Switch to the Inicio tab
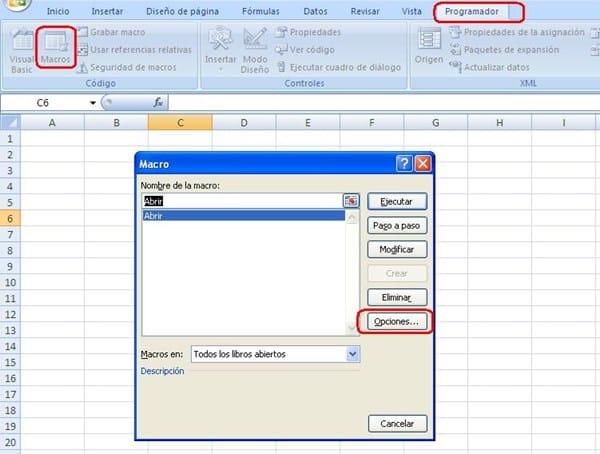Viewport: 600px width, 454px height. (58, 11)
